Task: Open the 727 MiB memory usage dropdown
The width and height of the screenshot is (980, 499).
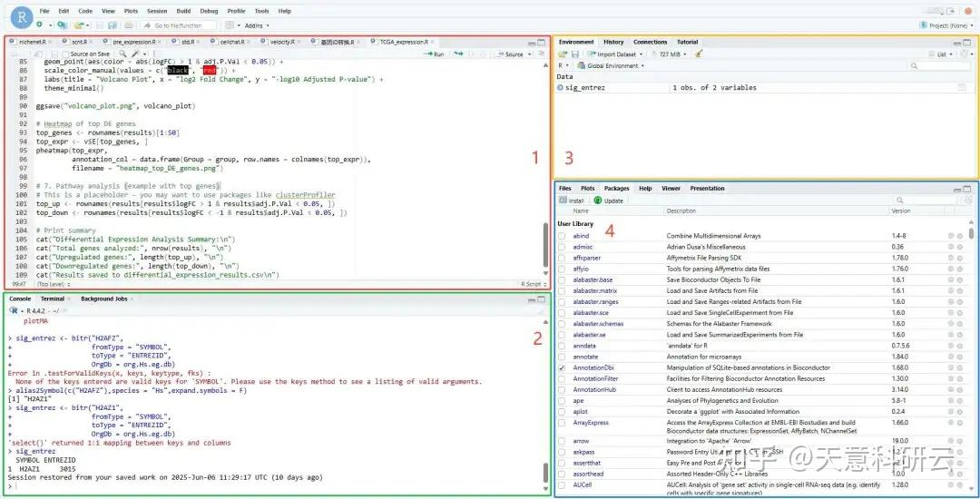Action: (669, 54)
